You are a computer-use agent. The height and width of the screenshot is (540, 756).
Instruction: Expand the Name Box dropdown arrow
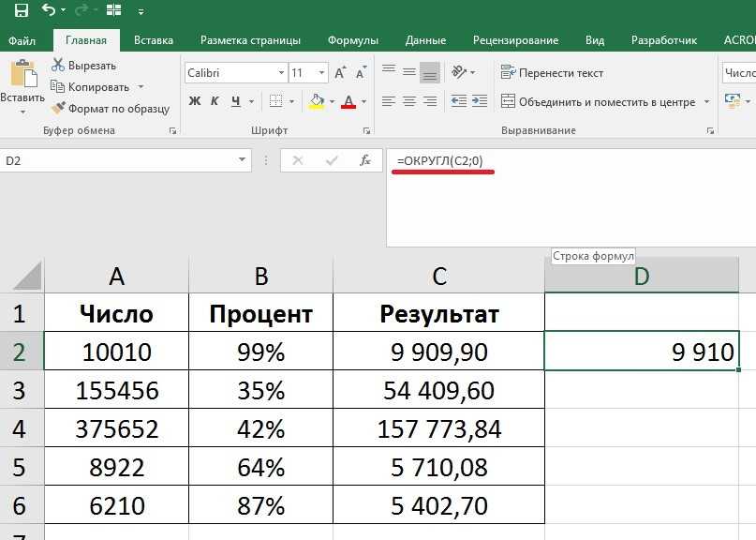click(243, 160)
